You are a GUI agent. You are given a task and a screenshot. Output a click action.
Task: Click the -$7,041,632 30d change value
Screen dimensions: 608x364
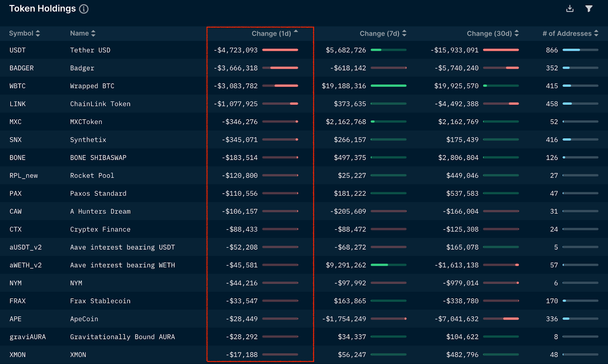[456, 319]
